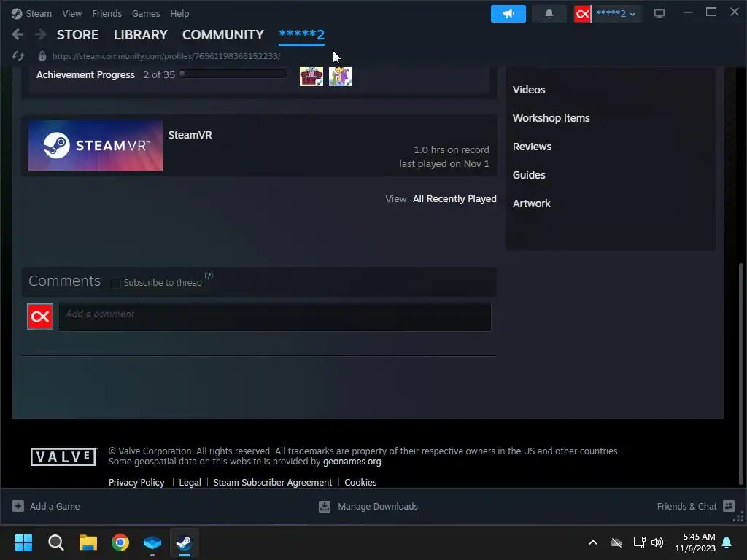Screen dimensions: 747x560
Task: Enable Subscribe to thread checkbox
Action: tap(115, 283)
